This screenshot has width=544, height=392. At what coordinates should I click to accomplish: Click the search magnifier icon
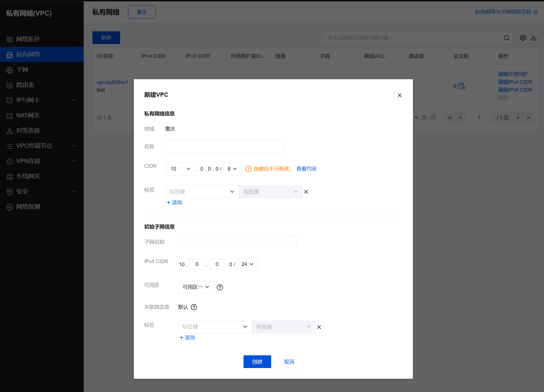(507, 38)
